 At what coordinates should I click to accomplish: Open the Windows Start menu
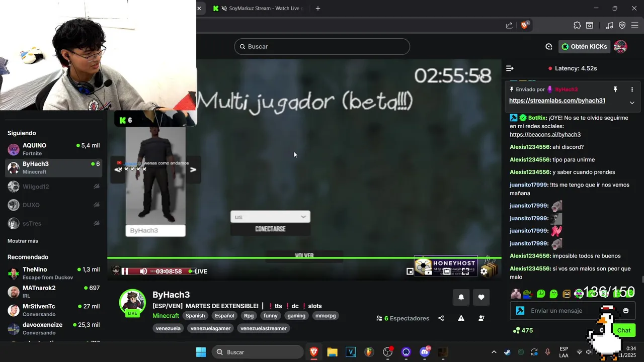201,352
